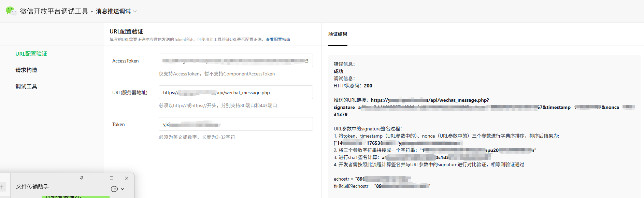
Task: Click the URL参数中的signature签名过程 line
Action: pyautogui.click(x=368, y=129)
